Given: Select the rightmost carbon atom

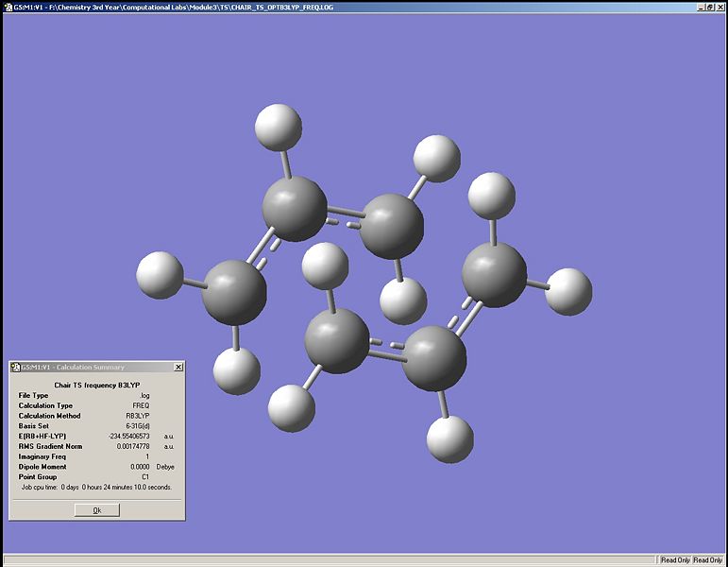Looking at the screenshot, I should coord(495,275).
